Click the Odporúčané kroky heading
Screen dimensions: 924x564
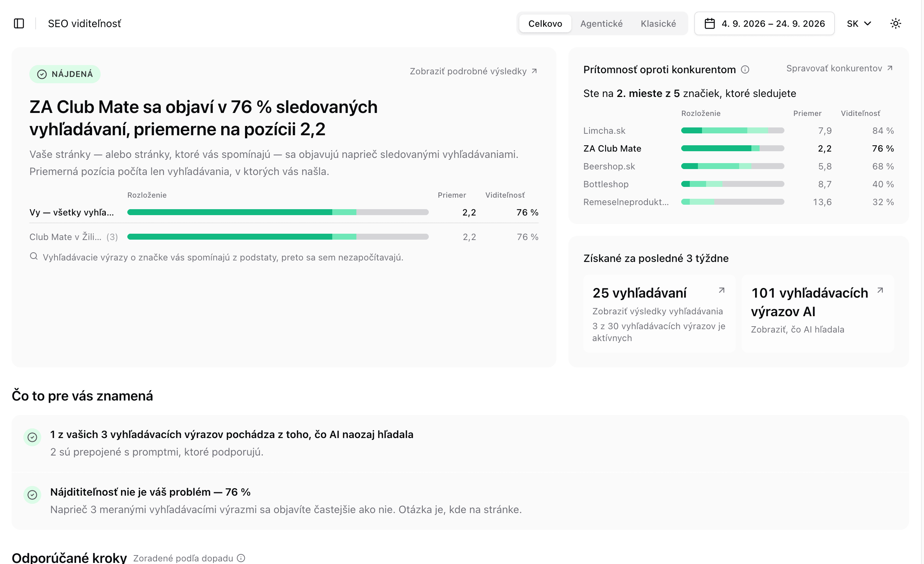pyautogui.click(x=69, y=558)
